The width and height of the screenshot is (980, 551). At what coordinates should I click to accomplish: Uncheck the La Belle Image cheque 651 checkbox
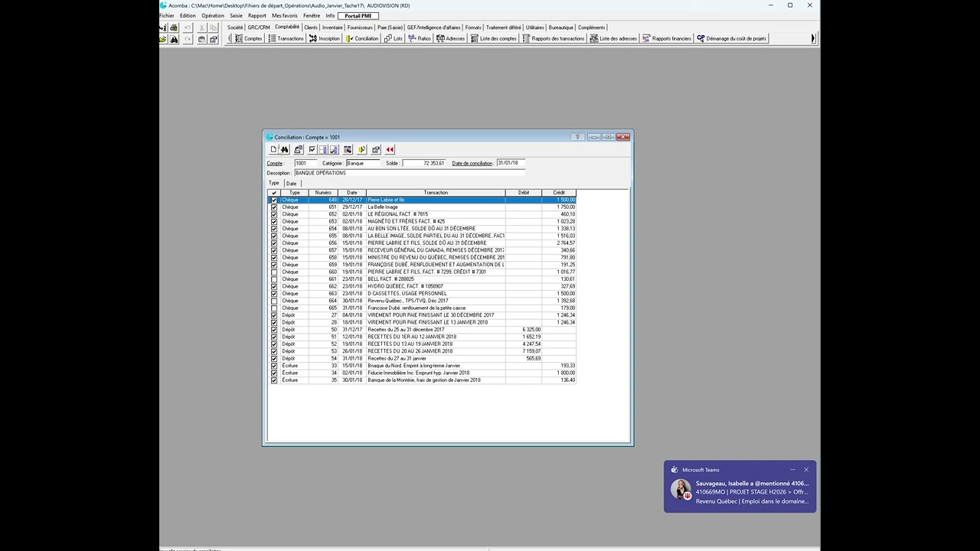274,207
